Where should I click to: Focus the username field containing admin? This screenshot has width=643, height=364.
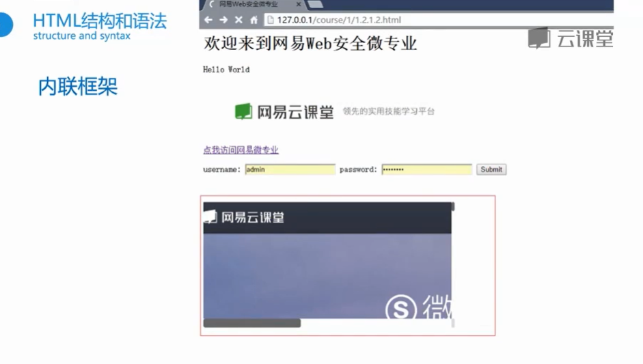[x=290, y=169]
